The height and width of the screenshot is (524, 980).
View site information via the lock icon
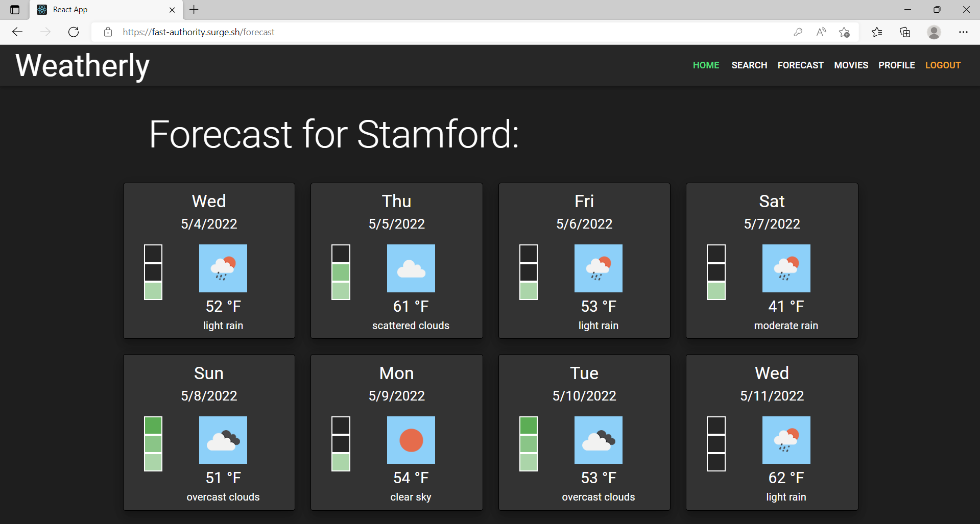click(x=108, y=32)
